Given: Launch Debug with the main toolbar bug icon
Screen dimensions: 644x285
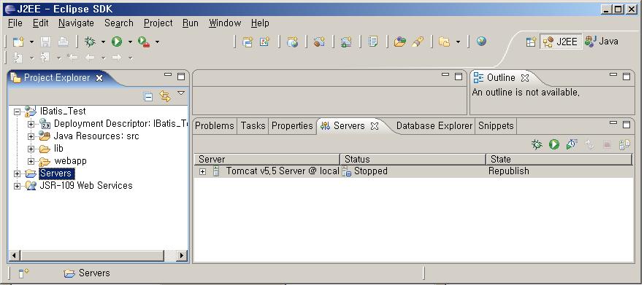Looking at the screenshot, I should coord(90,42).
